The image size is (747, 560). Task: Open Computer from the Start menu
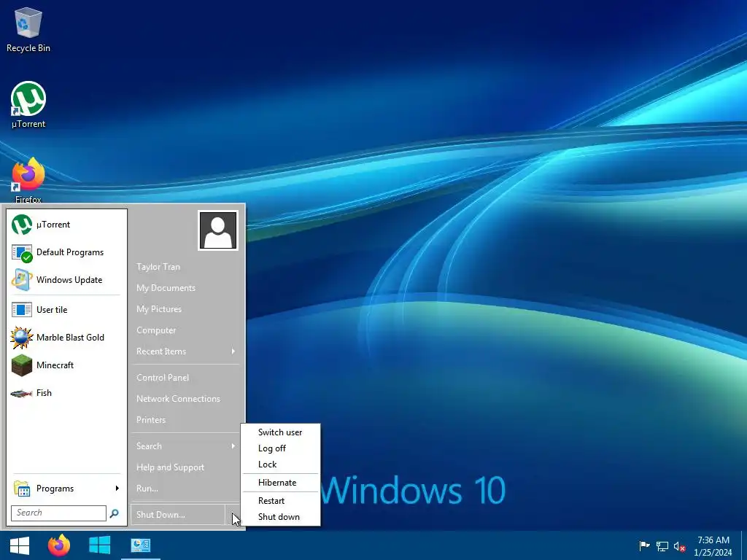click(x=185, y=330)
